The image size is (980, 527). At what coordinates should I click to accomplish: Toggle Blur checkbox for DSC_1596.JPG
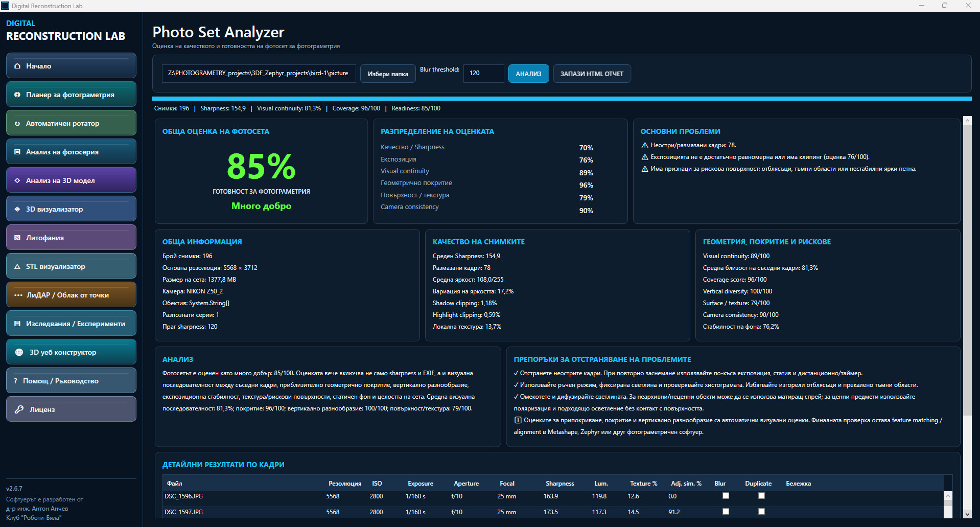click(x=726, y=496)
